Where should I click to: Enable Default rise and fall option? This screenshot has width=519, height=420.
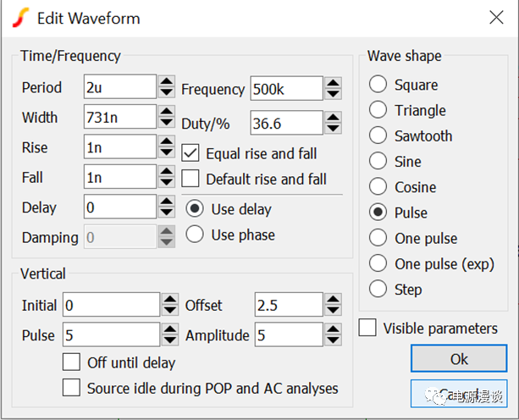point(191,179)
